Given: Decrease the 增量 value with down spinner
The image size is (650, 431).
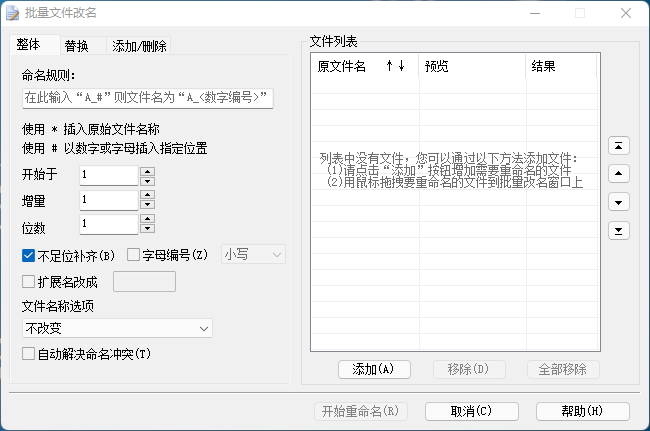Looking at the screenshot, I should [148, 204].
